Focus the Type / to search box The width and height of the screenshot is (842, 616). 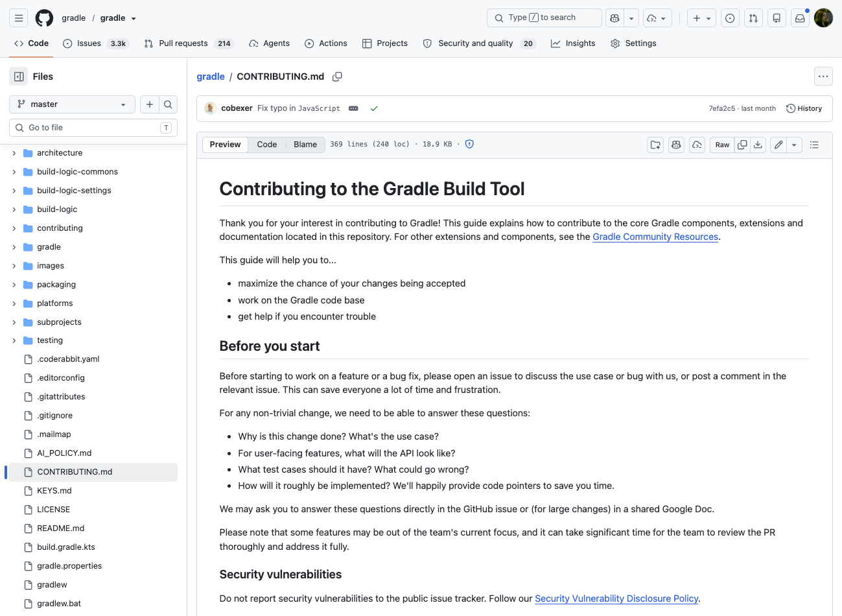click(x=544, y=18)
